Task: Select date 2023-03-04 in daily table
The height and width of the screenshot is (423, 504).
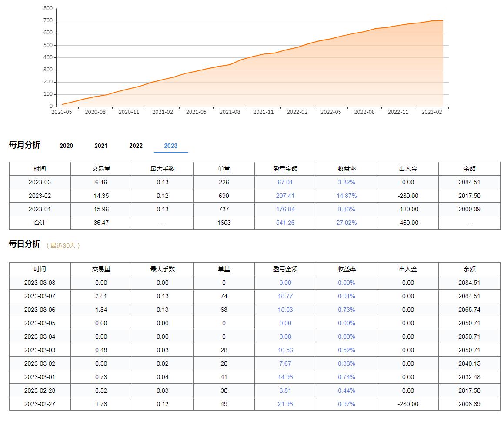Action: pos(40,336)
